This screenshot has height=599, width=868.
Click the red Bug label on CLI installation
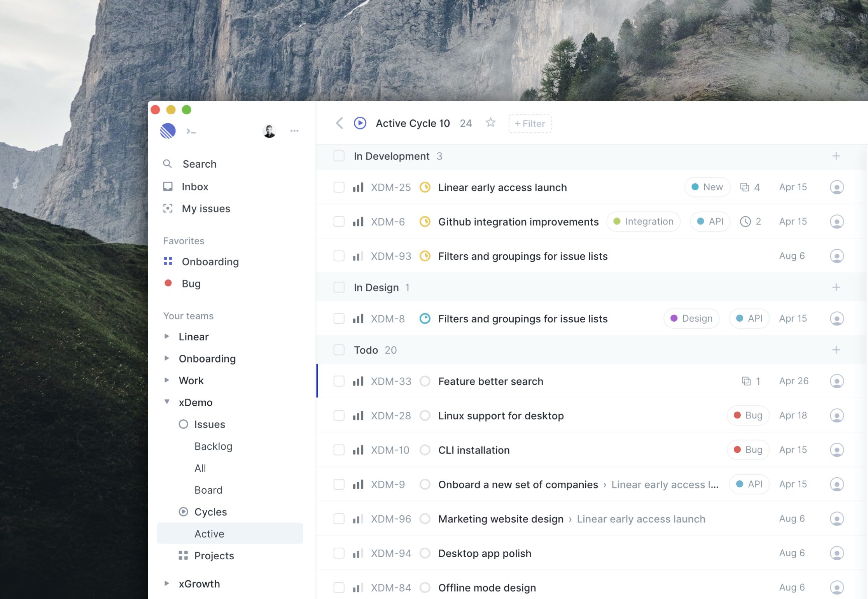[x=748, y=450]
